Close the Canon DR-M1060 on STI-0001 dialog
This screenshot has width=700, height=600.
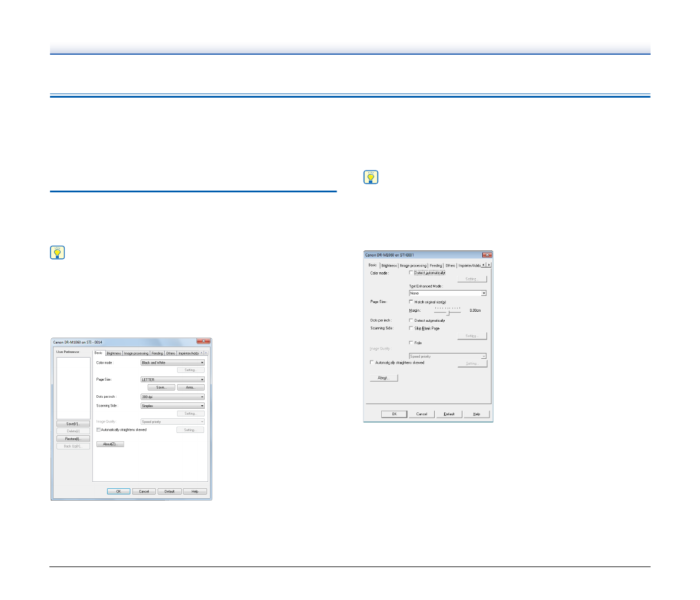[486, 255]
